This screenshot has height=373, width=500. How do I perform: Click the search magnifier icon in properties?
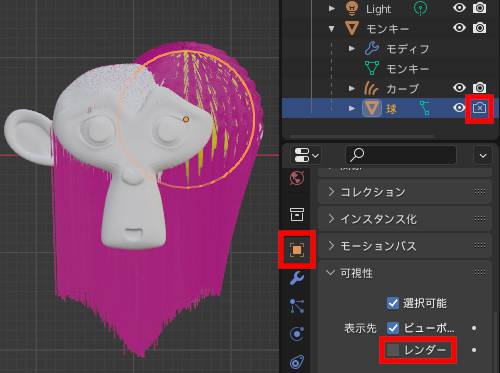[x=357, y=155]
